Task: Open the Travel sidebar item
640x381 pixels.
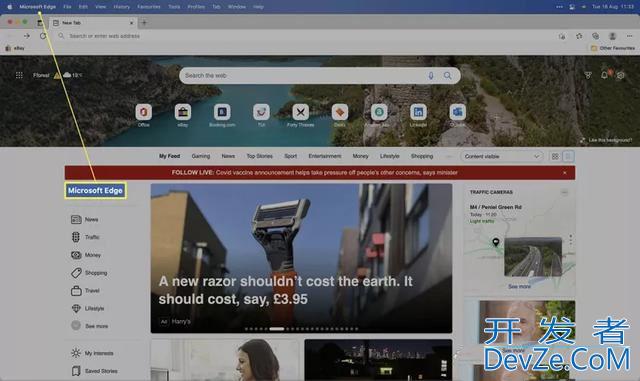Action: (x=85, y=291)
